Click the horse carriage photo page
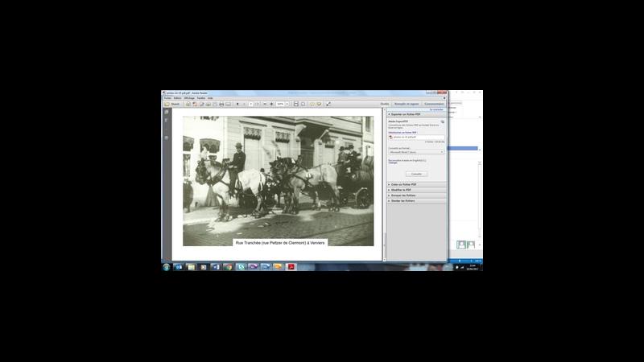Viewport: 644px width, 362px height. [278, 181]
